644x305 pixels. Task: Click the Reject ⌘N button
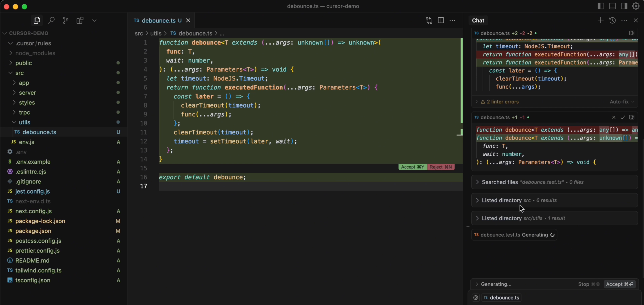pos(441,167)
